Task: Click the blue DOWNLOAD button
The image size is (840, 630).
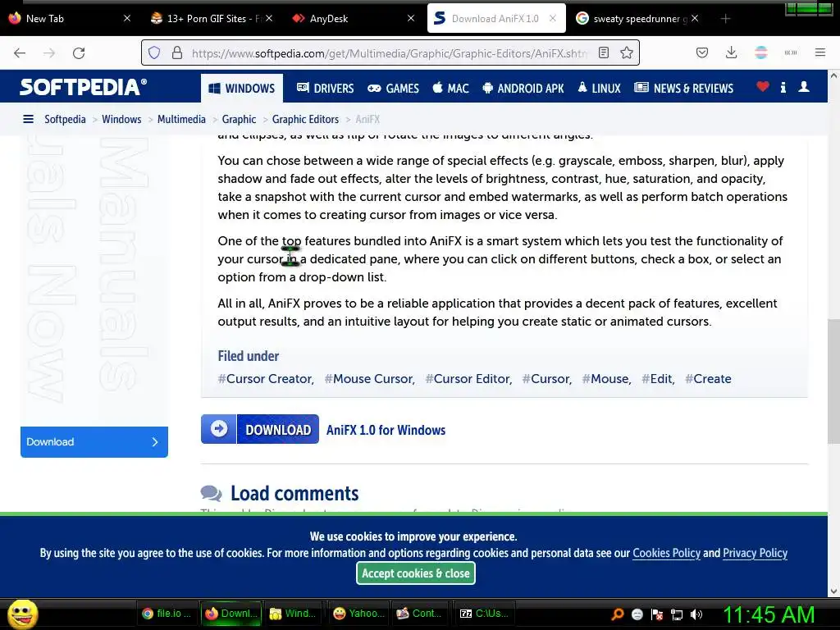Action: point(260,429)
